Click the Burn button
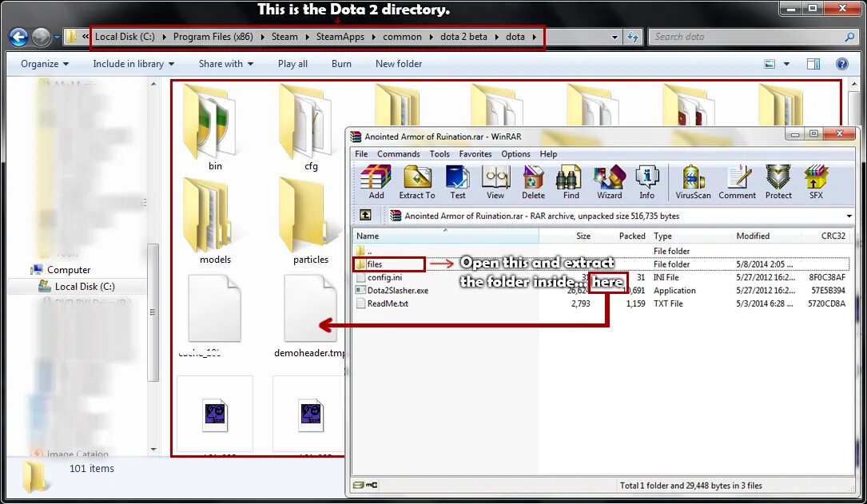Image resolution: width=867 pixels, height=504 pixels. tap(341, 64)
